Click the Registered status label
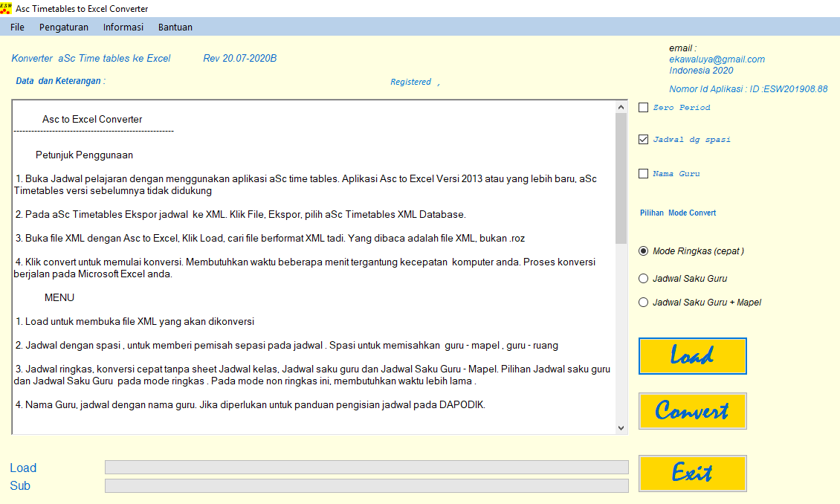 [x=410, y=82]
